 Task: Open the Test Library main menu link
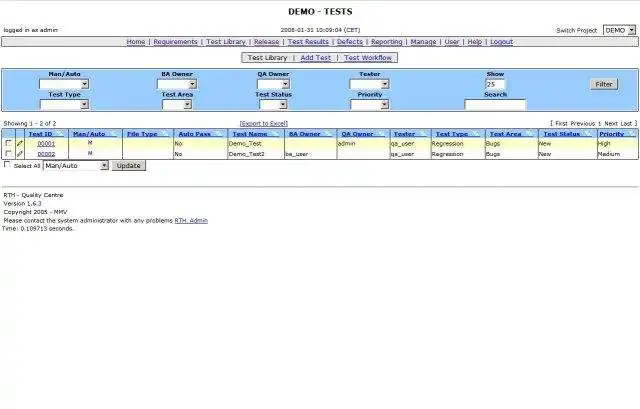[x=226, y=42]
